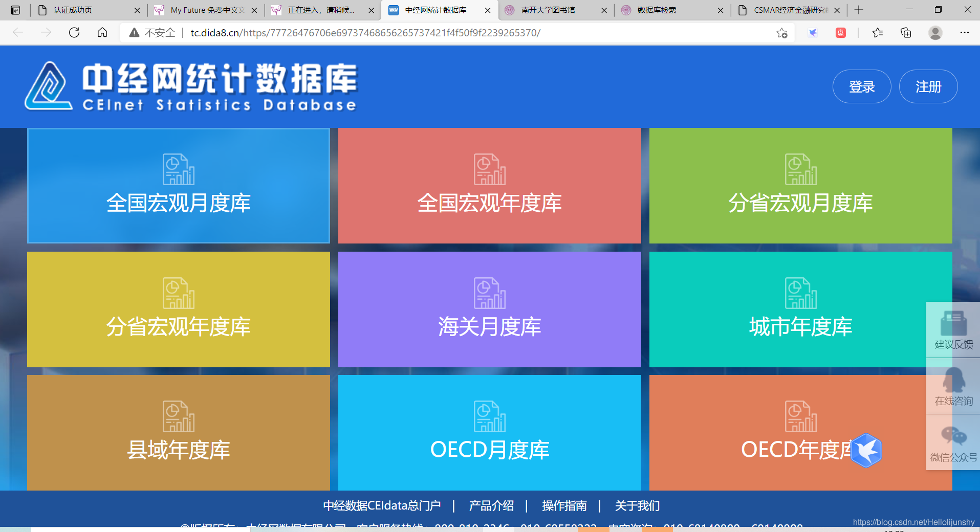This screenshot has width=980, height=532.
Task: Open 关于我们 footer link
Action: pos(637,506)
